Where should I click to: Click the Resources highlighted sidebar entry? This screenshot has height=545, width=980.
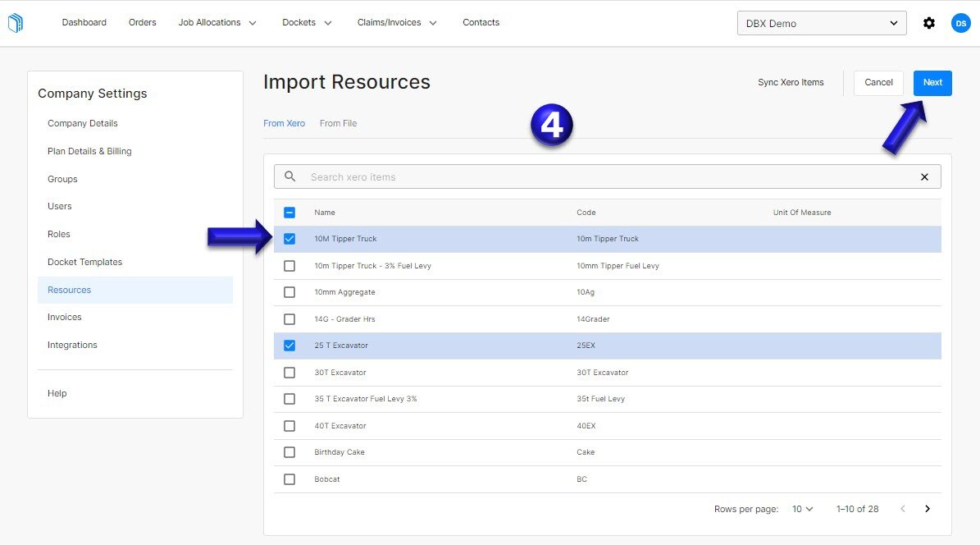69,289
